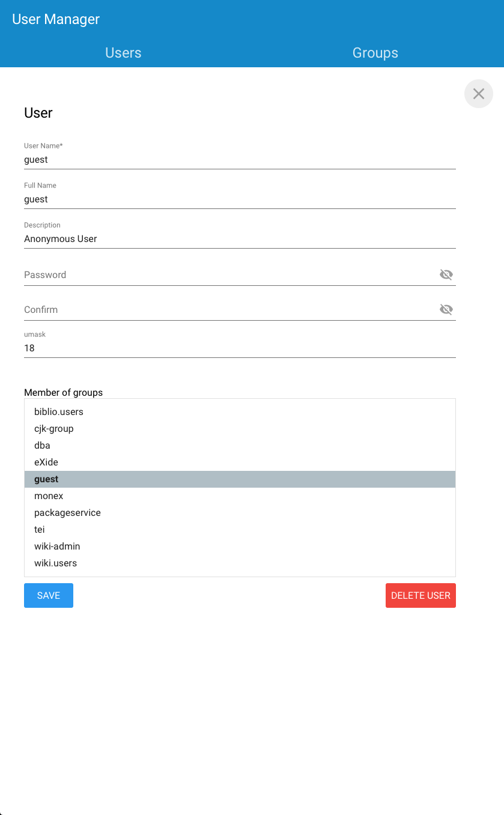Close the User form panel

click(479, 94)
